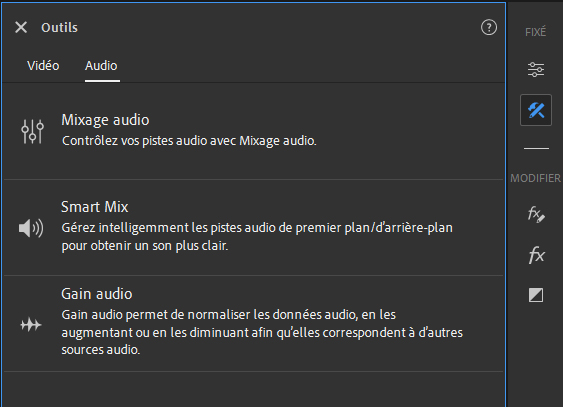Launch Smart Mix from its title
Image resolution: width=563 pixels, height=407 pixels.
coord(95,207)
